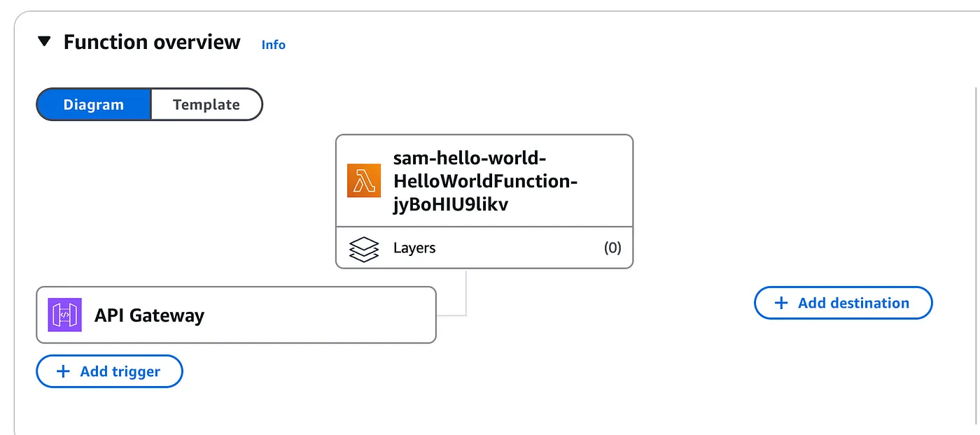The image size is (980, 435).
Task: Open the Layers row in function card
Action: pos(484,248)
